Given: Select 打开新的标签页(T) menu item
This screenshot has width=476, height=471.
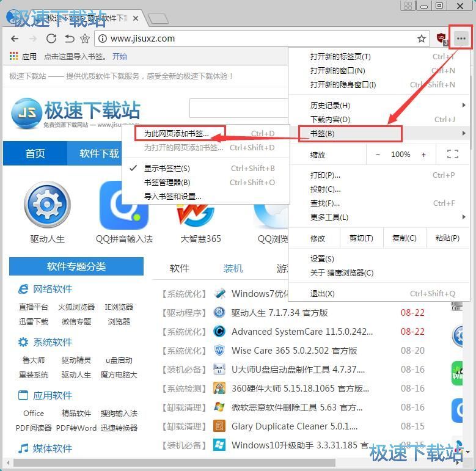Looking at the screenshot, I should click(x=379, y=56).
